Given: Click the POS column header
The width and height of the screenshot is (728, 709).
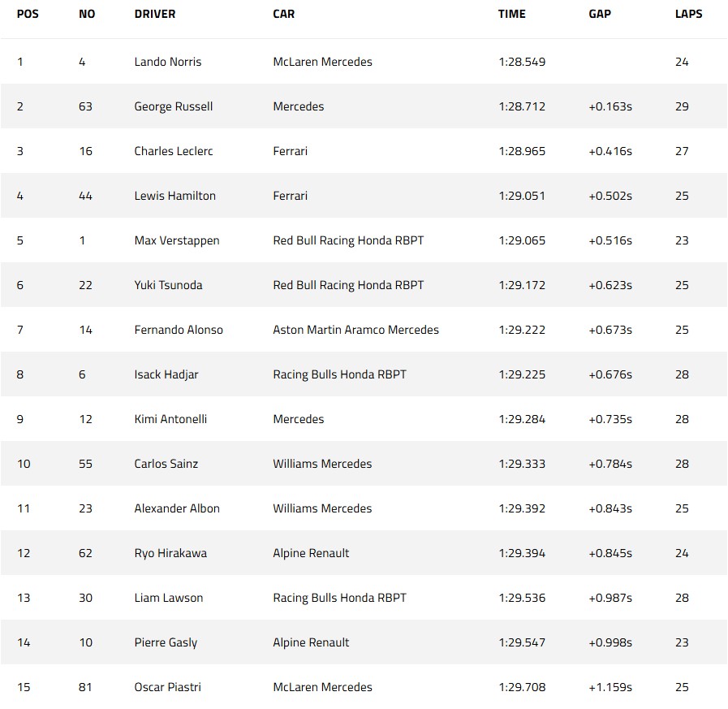Looking at the screenshot, I should [x=28, y=14].
